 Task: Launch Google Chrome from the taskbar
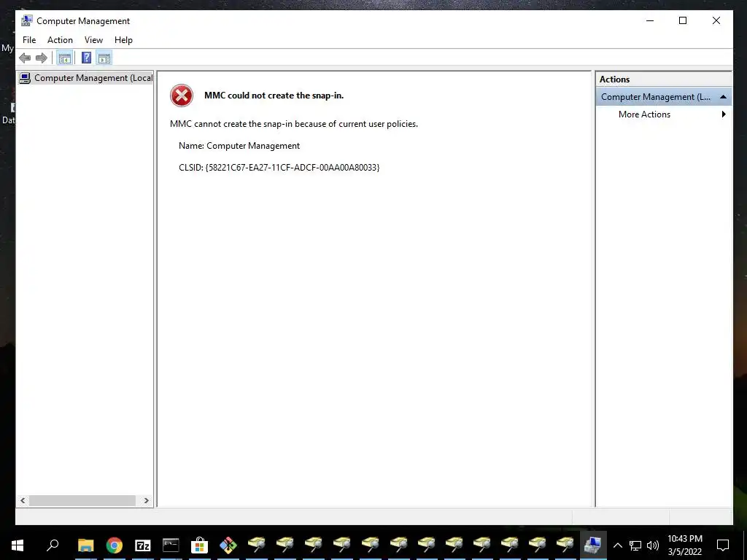pyautogui.click(x=115, y=545)
